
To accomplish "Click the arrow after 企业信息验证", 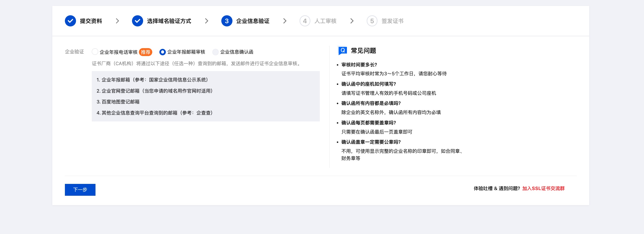I will (x=285, y=21).
